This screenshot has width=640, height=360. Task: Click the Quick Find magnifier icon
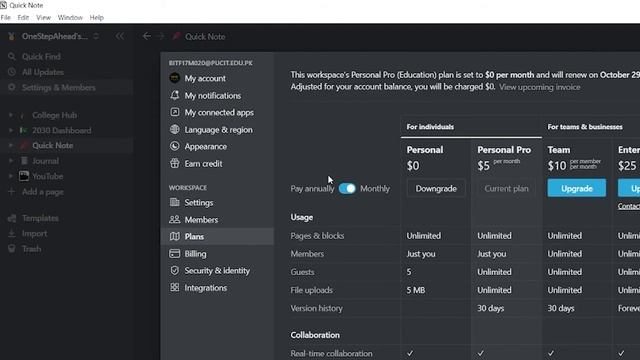tap(12, 56)
